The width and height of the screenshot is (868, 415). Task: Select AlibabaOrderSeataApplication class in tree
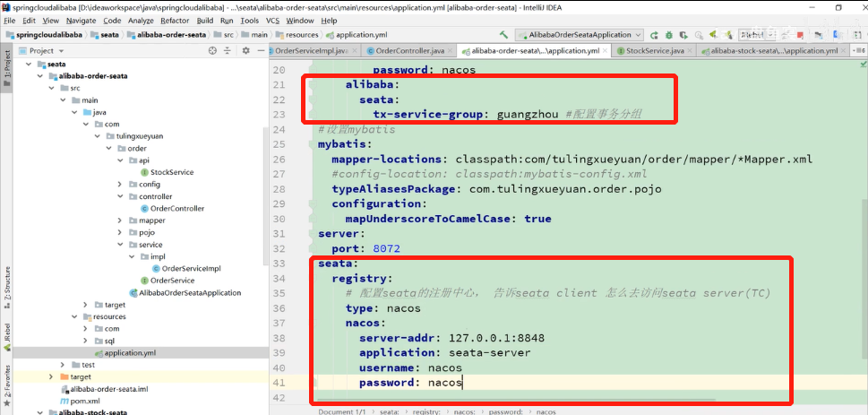click(x=185, y=292)
